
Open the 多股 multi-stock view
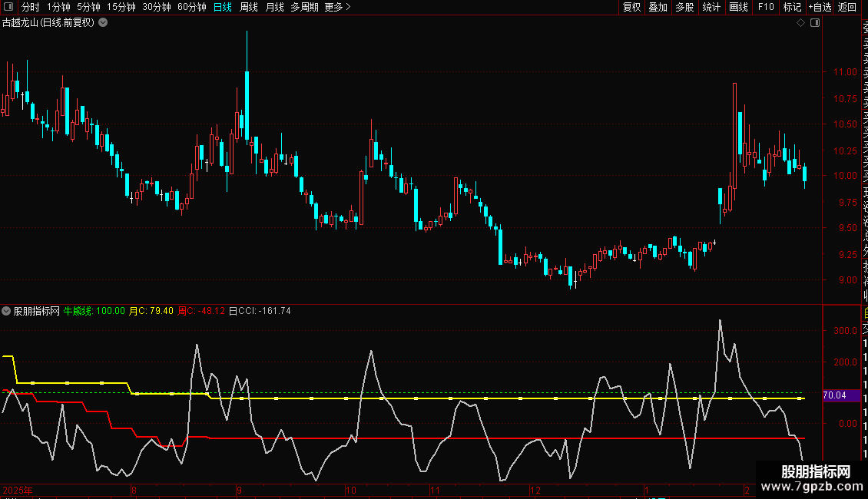click(x=684, y=7)
